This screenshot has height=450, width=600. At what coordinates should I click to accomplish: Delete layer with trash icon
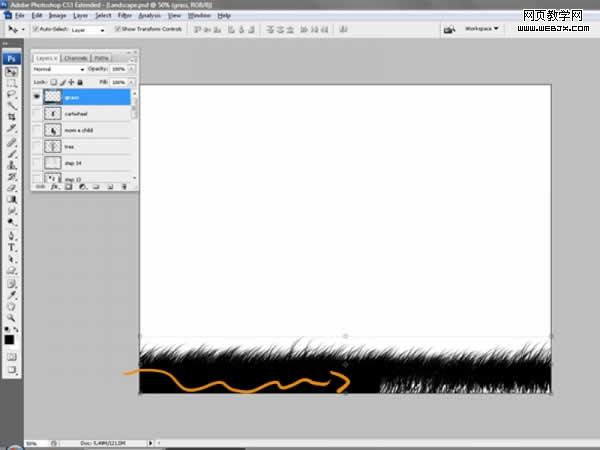coord(124,187)
